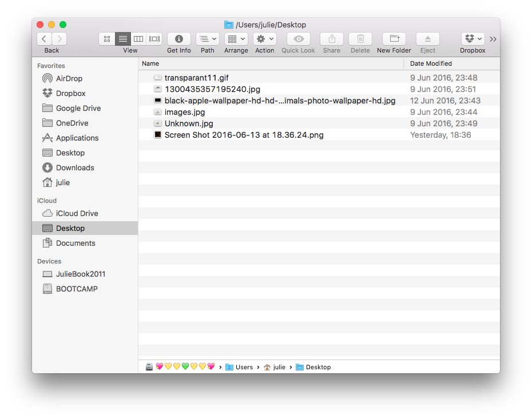Select Desktop under iCloud section
This screenshot has width=532, height=419.
[85, 228]
